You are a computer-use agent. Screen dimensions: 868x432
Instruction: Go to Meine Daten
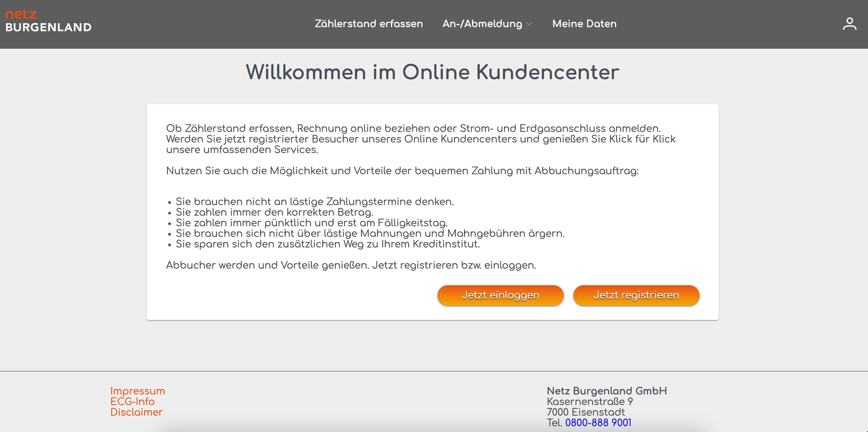[x=584, y=24]
